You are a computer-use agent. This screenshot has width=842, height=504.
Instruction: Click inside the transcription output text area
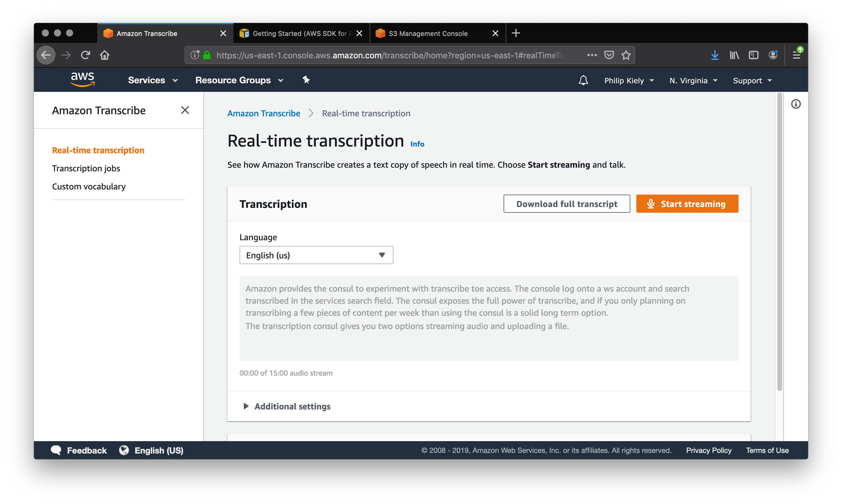(489, 318)
